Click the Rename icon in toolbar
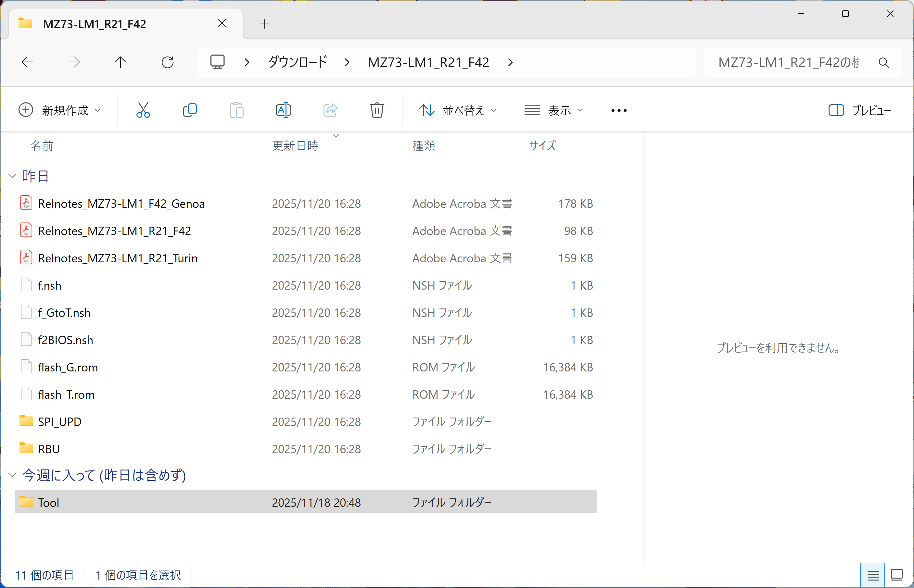The width and height of the screenshot is (914, 588). click(283, 110)
